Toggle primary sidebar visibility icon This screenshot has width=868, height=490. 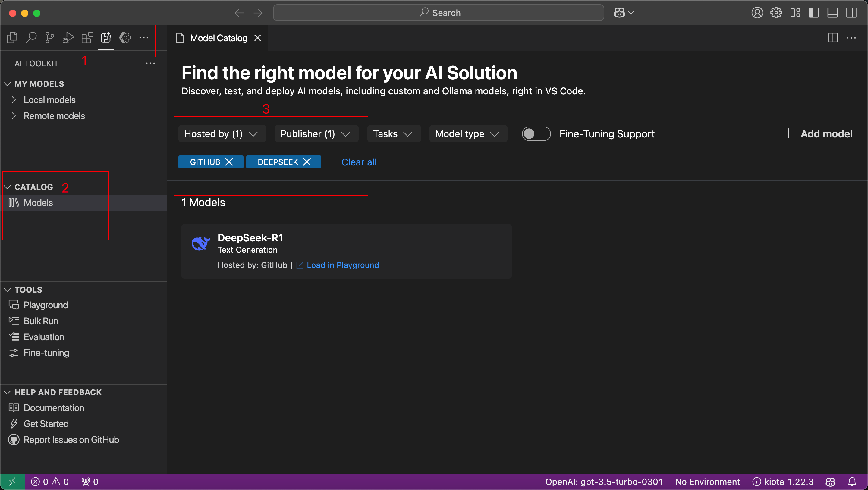pyautogui.click(x=813, y=13)
